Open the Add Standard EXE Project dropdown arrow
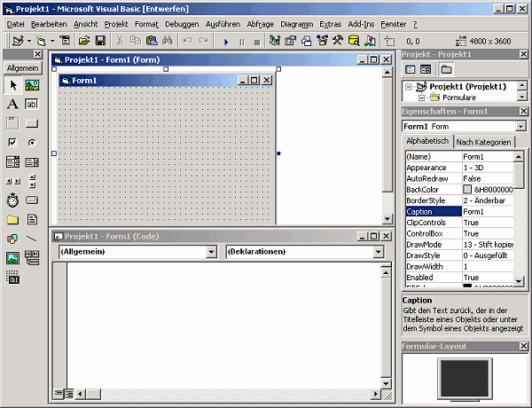This screenshot has height=408, width=532. 29,41
